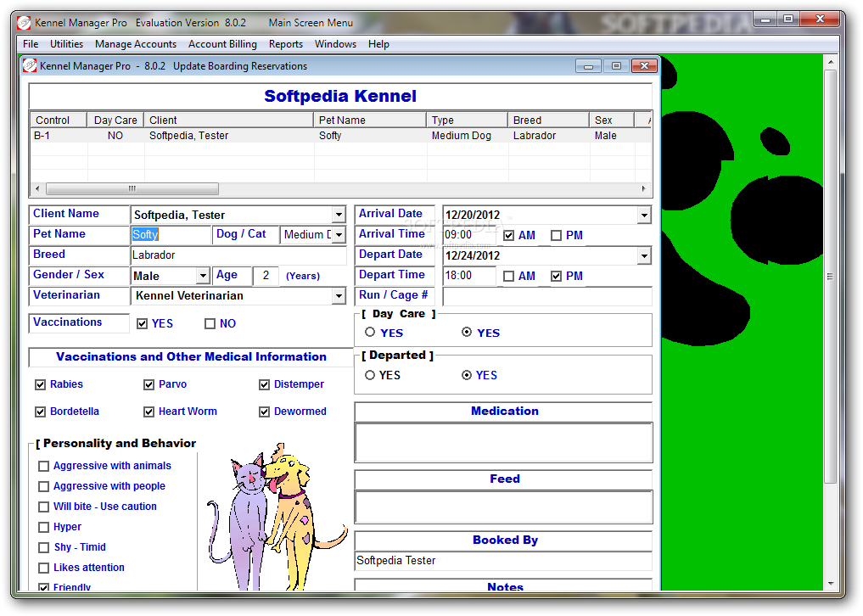Expand the Veterinarian dropdown
Screen dimensions: 863x616
point(339,295)
